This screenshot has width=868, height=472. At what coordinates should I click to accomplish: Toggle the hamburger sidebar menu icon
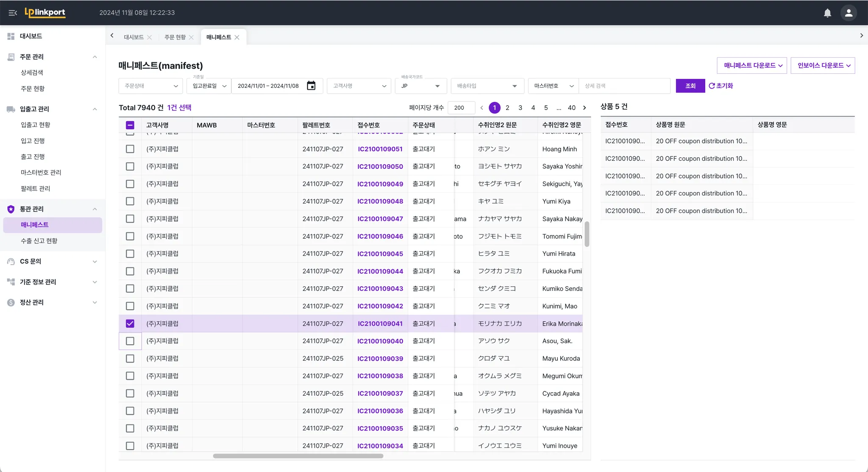point(13,13)
